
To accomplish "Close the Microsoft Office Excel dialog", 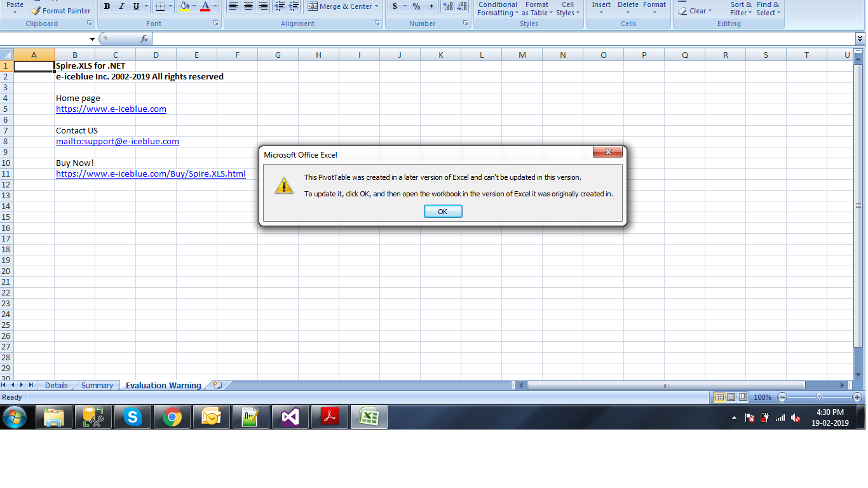I will (608, 152).
